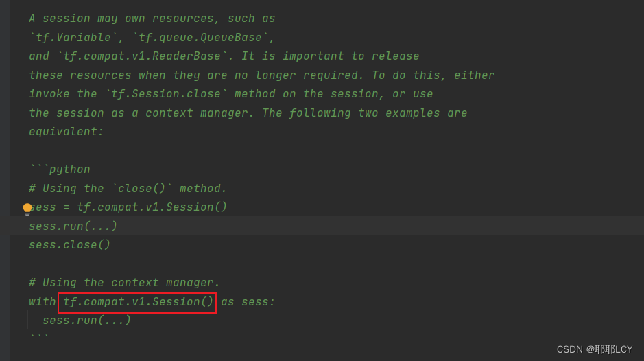Click the indented sess.run(...) under with
This screenshot has width=644, height=361.
click(x=86, y=320)
